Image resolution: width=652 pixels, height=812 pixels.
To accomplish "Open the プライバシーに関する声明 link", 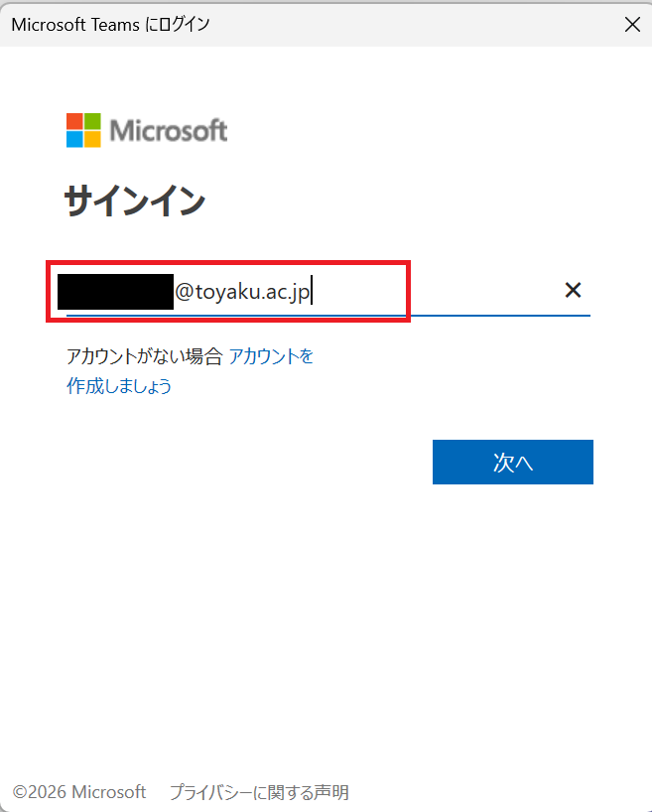I will (259, 792).
